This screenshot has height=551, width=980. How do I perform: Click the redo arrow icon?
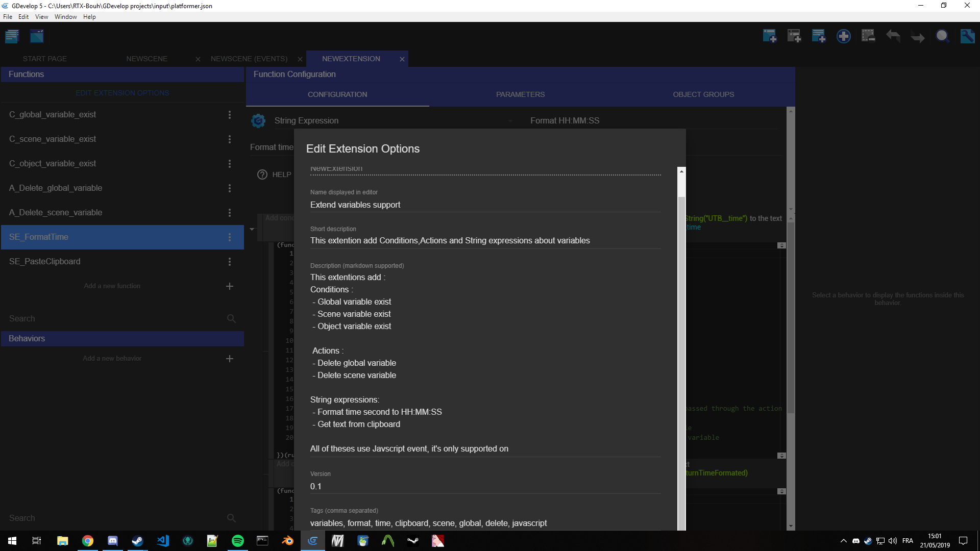917,36
